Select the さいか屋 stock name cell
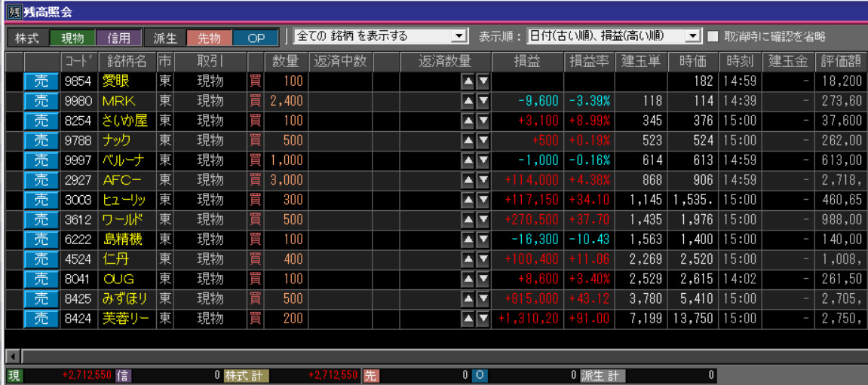The width and height of the screenshot is (868, 385). (x=127, y=121)
